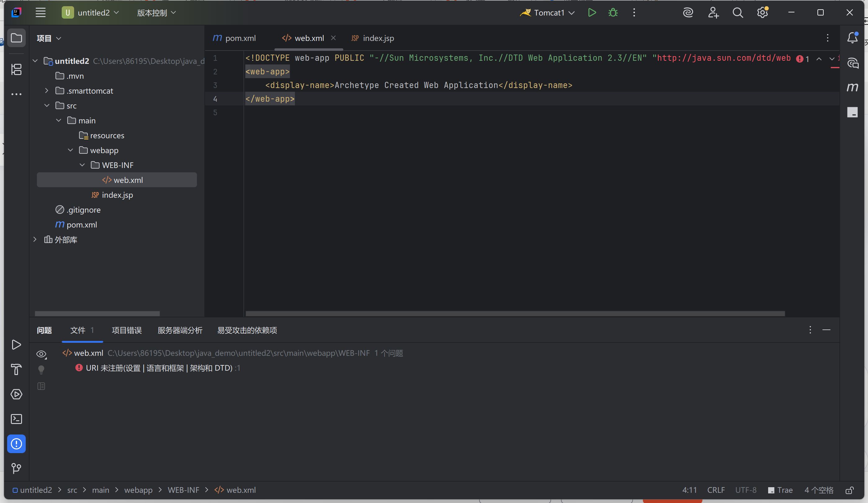Collapse the src folder
The width and height of the screenshot is (868, 503).
(47, 105)
